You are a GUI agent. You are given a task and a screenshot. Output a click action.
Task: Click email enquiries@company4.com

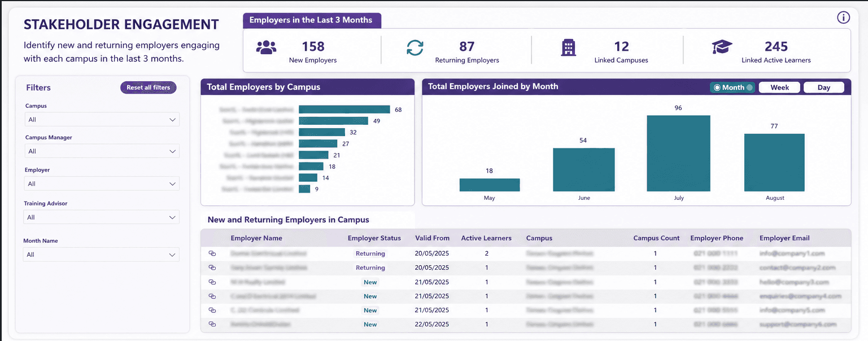coord(801,296)
